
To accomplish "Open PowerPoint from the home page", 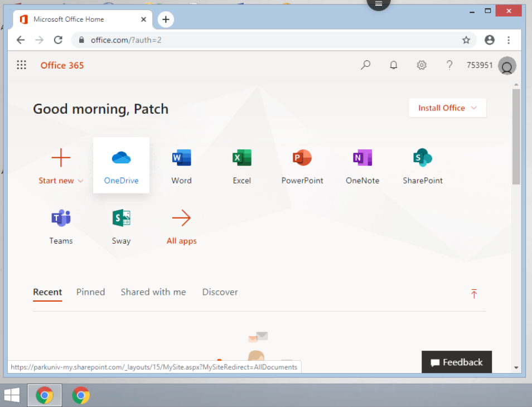I will [302, 165].
